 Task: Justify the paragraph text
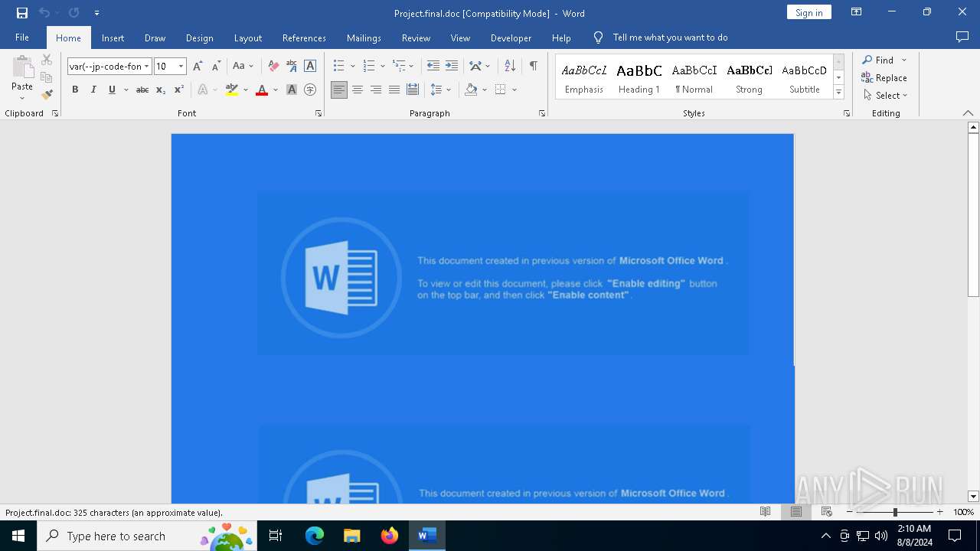pyautogui.click(x=394, y=90)
